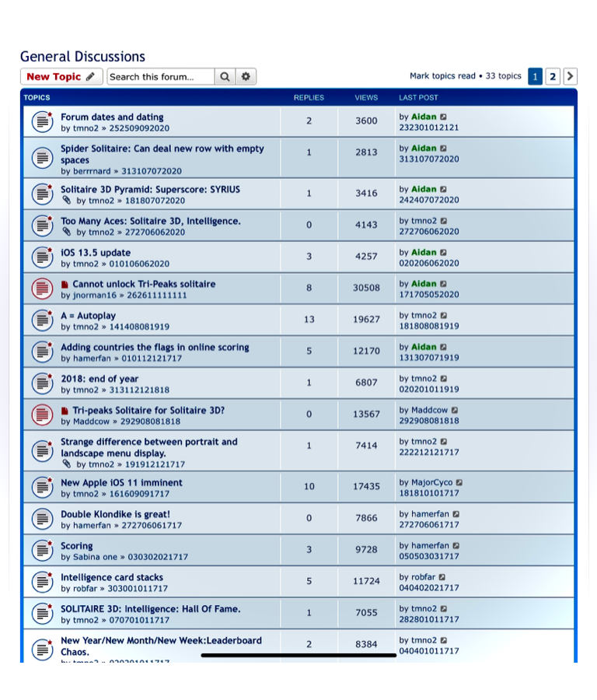The height and width of the screenshot is (700, 597).
Task: Click attachment paperclip in Superscore SYRIUS topic
Action: (x=67, y=201)
